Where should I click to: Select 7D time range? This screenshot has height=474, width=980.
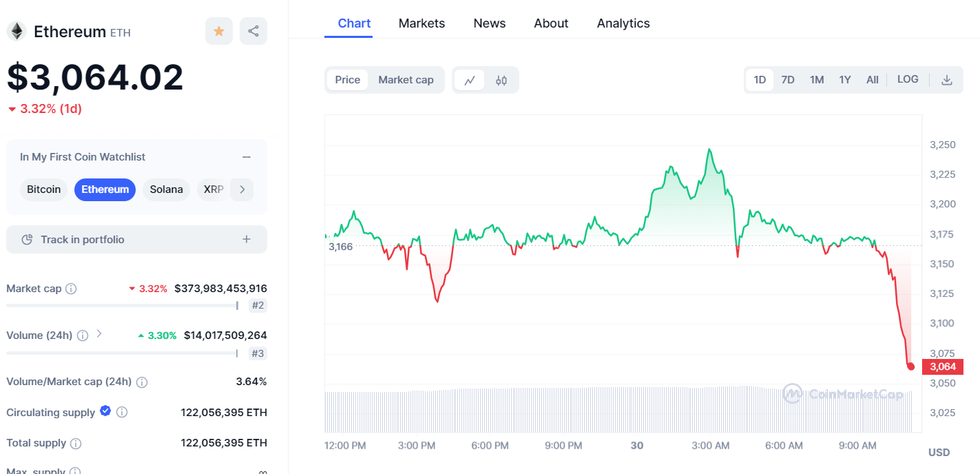788,80
